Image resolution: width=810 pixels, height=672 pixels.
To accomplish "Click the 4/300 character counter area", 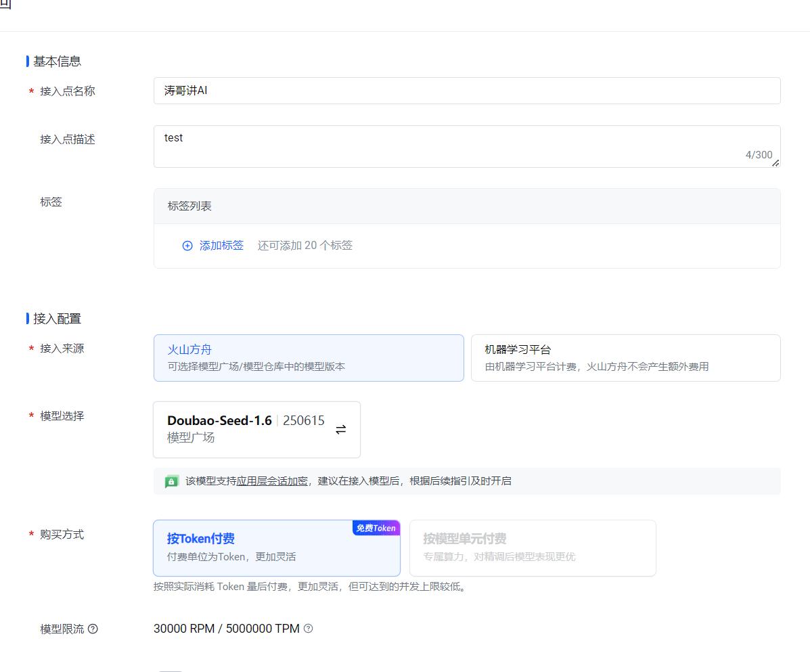I will [759, 155].
